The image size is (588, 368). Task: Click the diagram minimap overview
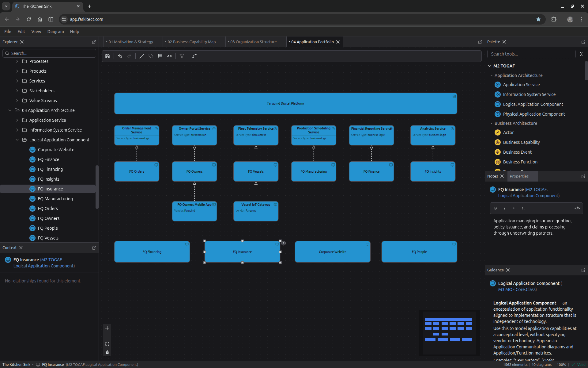449,333
